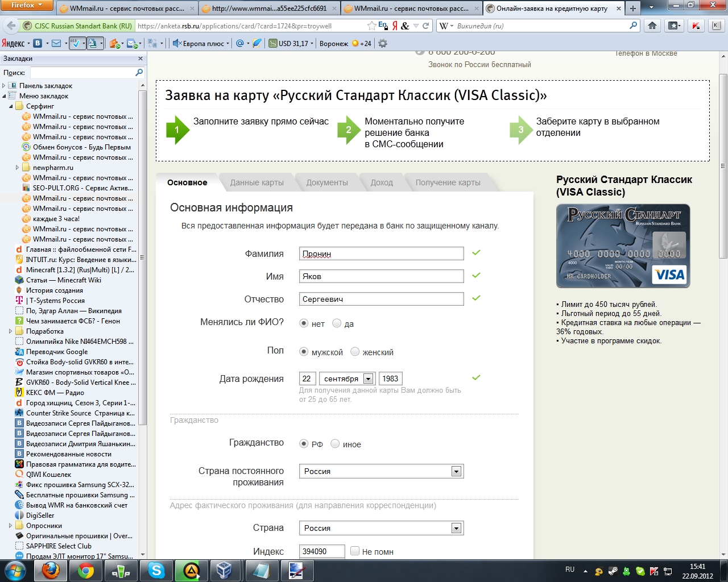Expand the Опросники bookmarks folder
The image size is (728, 582).
pyautogui.click(x=11, y=526)
